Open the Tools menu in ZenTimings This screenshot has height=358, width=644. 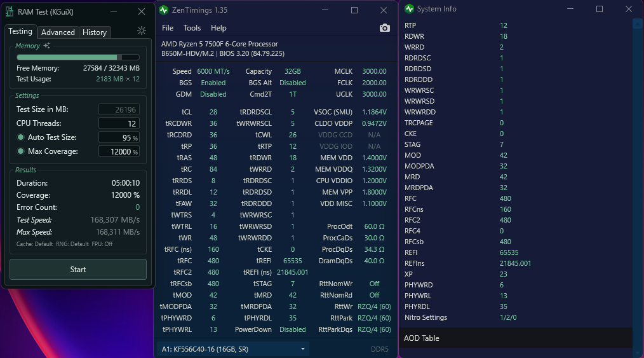coord(192,28)
